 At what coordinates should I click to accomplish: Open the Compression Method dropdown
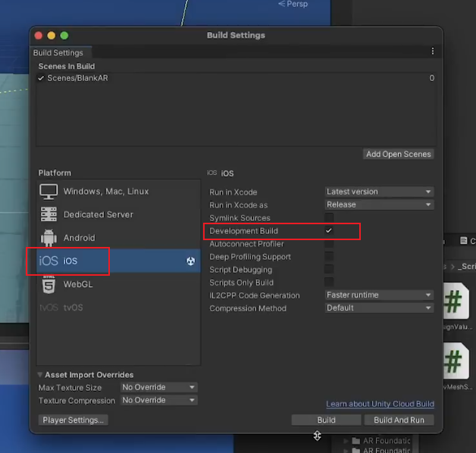tap(379, 308)
